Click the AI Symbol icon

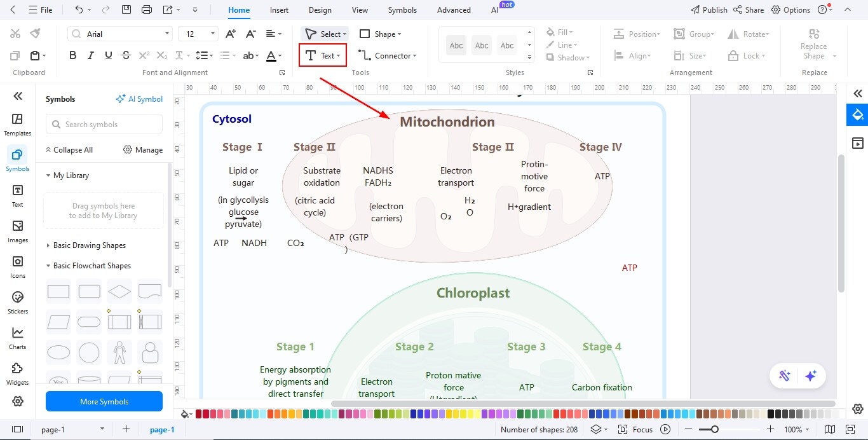tap(139, 99)
